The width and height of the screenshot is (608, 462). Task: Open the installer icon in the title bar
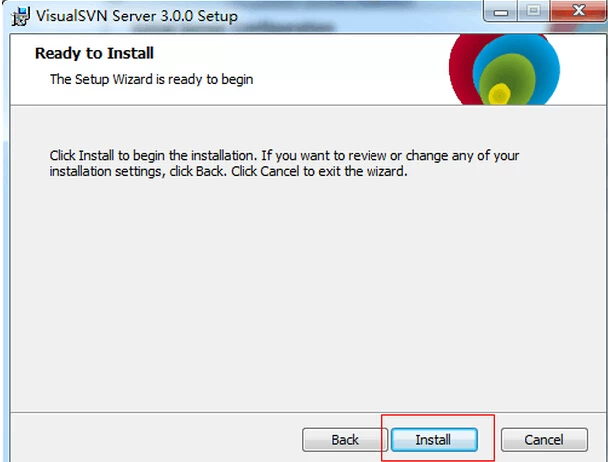21,16
